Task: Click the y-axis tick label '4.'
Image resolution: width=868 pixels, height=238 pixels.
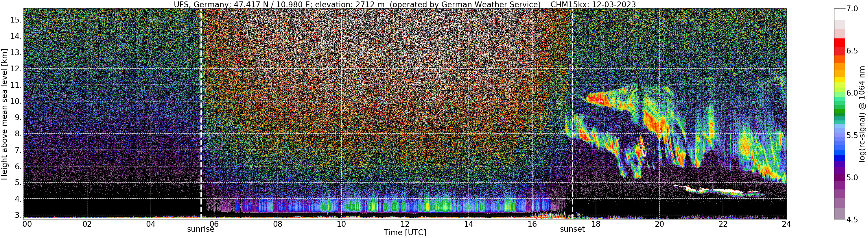Action: [18, 199]
